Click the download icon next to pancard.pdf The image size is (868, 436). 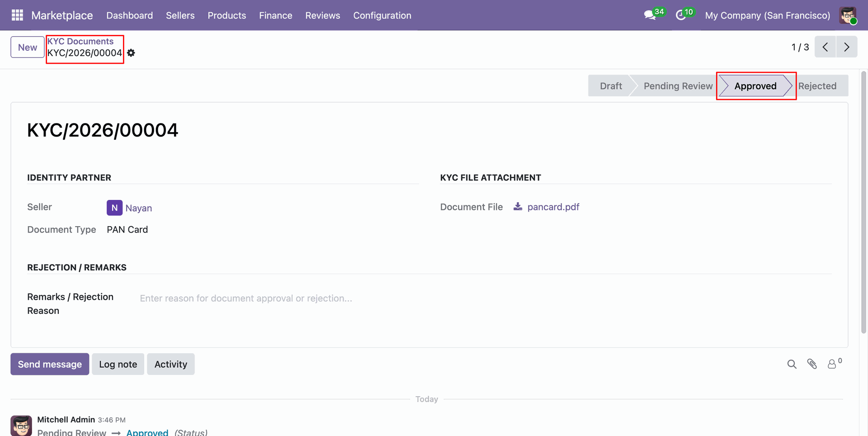[518, 207]
